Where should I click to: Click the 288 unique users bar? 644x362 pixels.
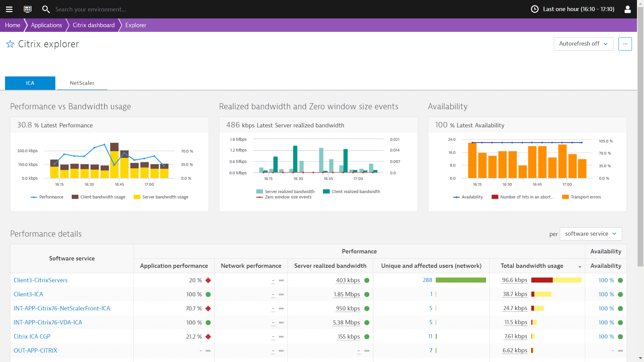click(461, 280)
